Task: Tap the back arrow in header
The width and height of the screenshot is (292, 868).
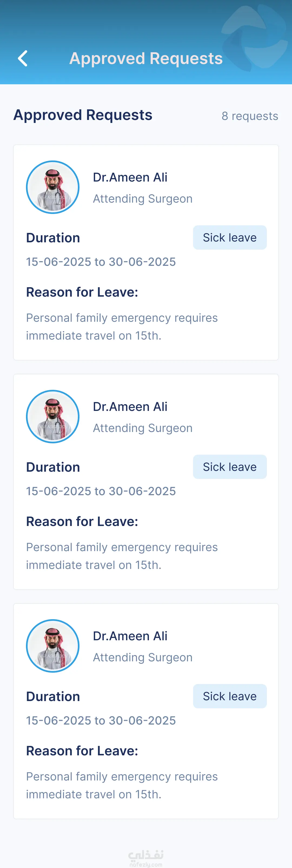Action: tap(23, 59)
